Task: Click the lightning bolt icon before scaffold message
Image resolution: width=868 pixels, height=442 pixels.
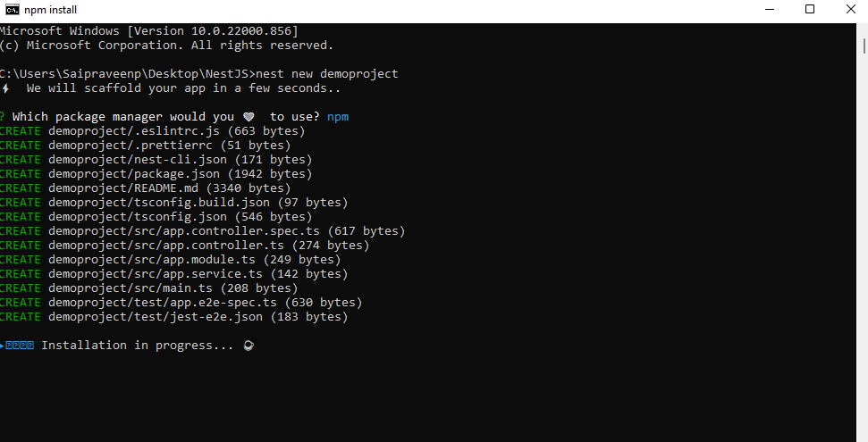Action: (x=5, y=88)
